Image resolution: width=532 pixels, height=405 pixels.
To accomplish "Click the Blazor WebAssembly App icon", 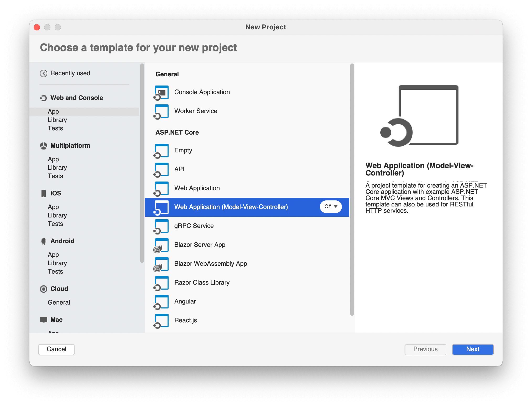I will [x=161, y=264].
